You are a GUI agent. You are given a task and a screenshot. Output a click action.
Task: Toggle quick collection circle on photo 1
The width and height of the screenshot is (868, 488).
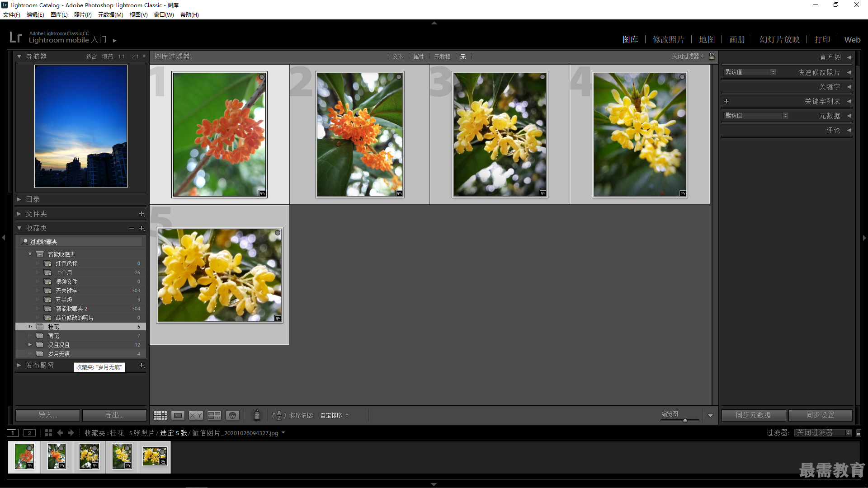point(262,77)
